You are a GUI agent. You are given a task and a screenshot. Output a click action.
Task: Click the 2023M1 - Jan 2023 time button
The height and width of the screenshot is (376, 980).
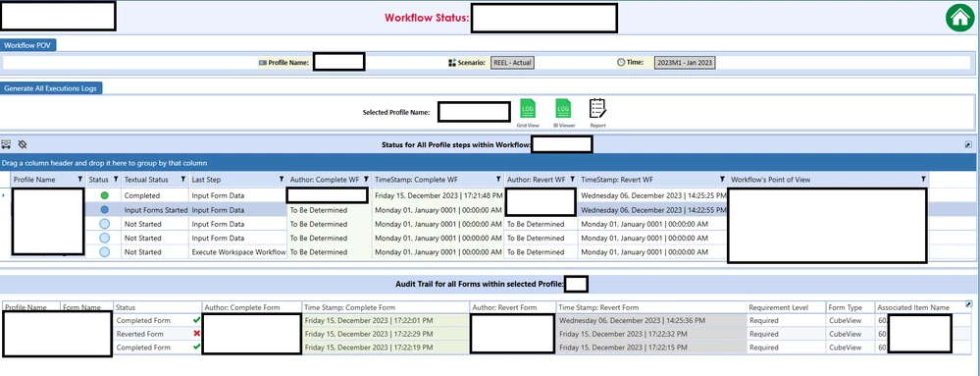click(685, 63)
